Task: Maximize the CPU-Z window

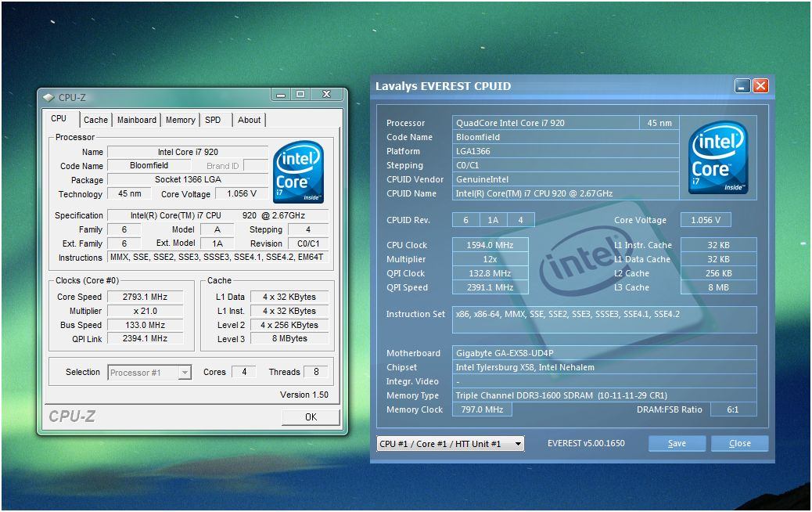Action: (x=300, y=94)
